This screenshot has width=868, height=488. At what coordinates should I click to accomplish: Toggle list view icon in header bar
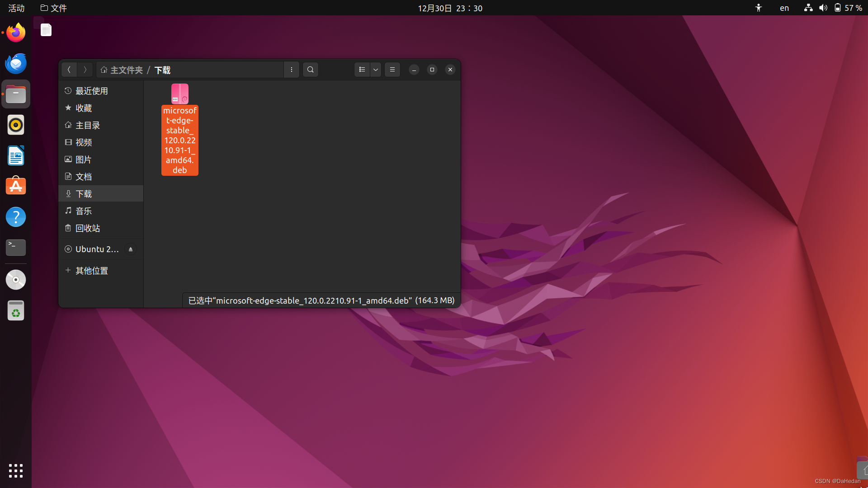point(362,70)
